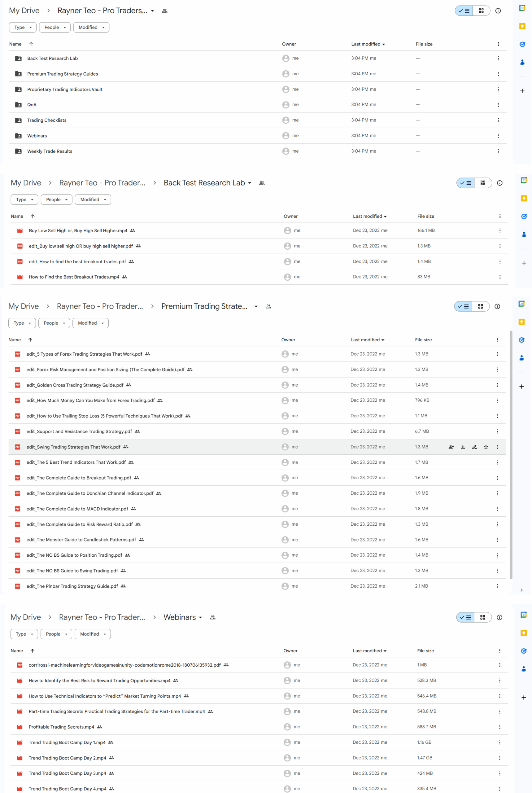The image size is (532, 793).
Task: Click Rayner Teo breadcrumb in Premium Trading Strategies view
Action: click(100, 306)
